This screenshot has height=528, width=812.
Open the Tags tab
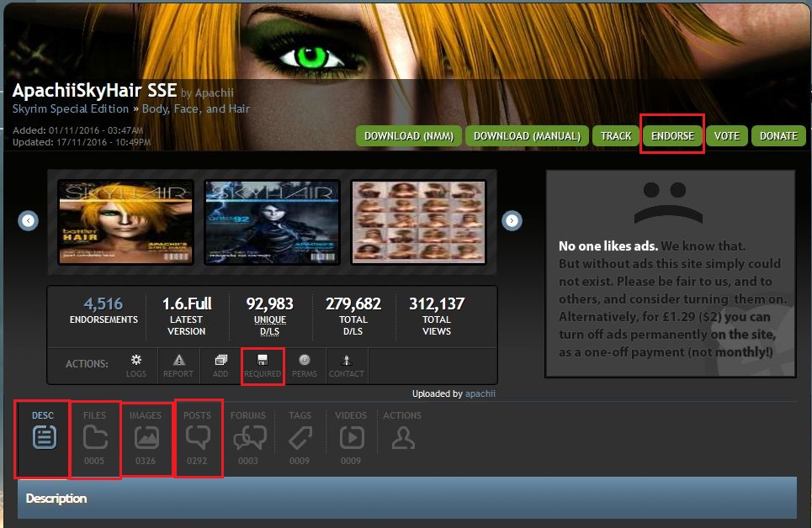tap(300, 437)
